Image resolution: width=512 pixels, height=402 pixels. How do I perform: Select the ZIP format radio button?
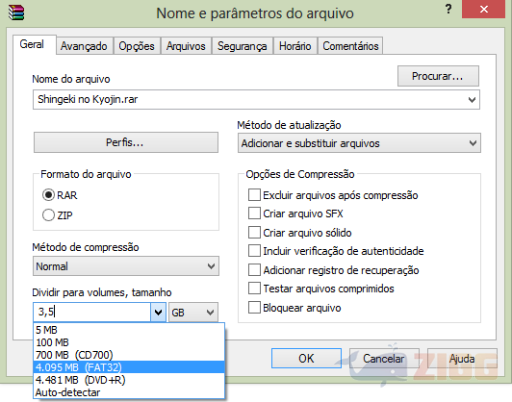tap(48, 215)
